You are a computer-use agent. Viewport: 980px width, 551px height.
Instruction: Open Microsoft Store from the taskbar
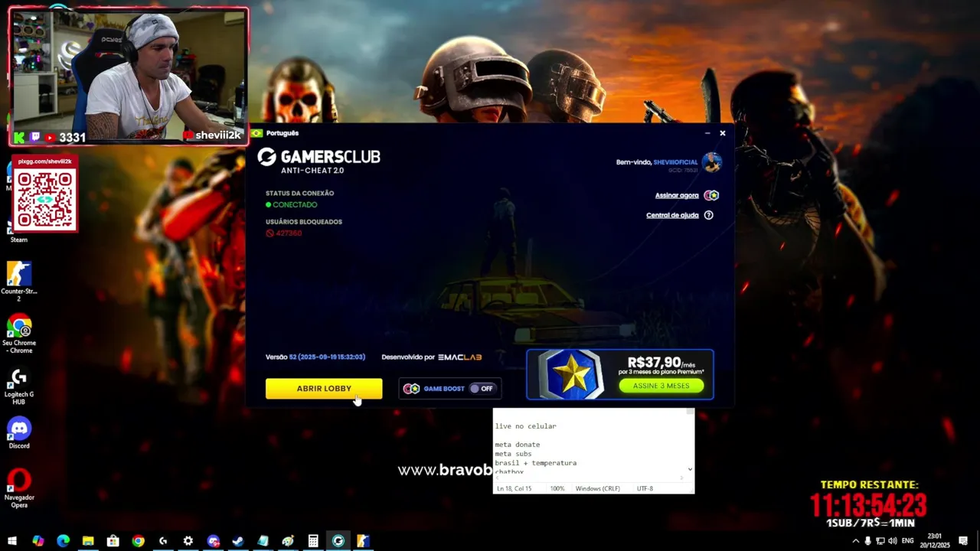coord(113,541)
